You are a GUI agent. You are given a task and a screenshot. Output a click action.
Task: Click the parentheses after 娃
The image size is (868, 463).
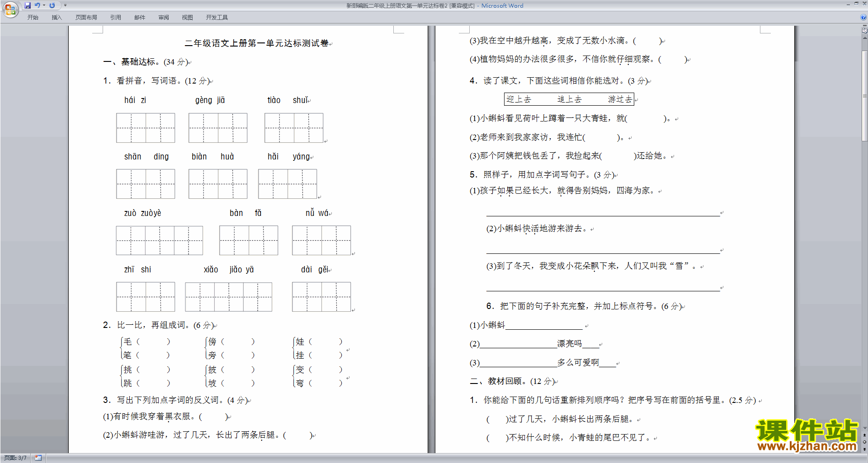click(325, 342)
